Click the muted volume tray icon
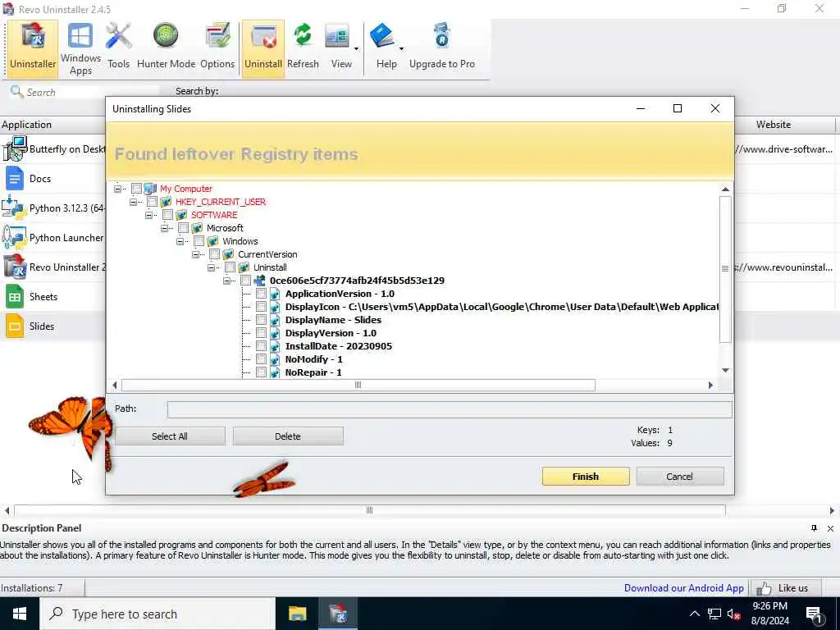The image size is (840, 630). 733,614
